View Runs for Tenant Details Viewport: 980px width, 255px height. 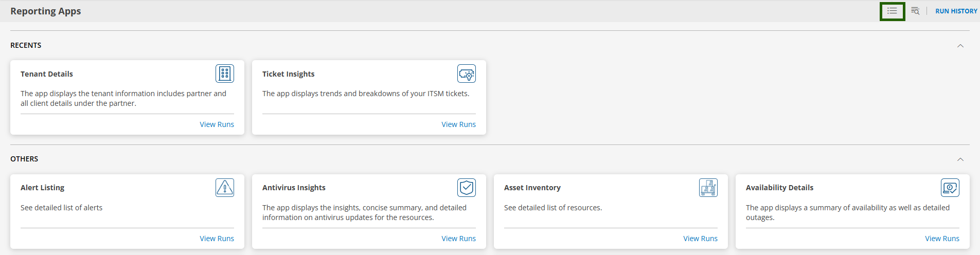[217, 124]
